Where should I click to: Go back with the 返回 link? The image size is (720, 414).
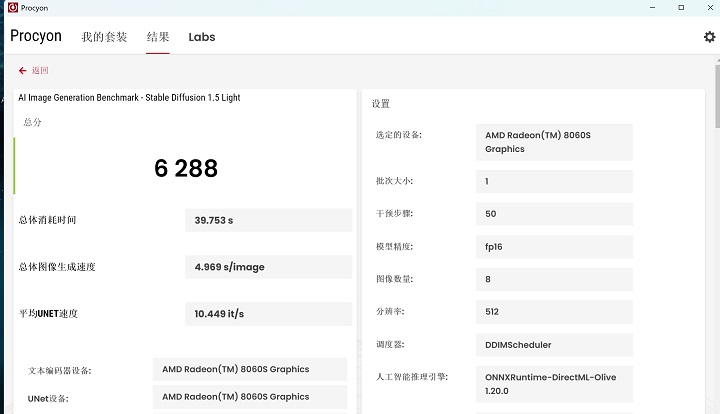tap(40, 70)
